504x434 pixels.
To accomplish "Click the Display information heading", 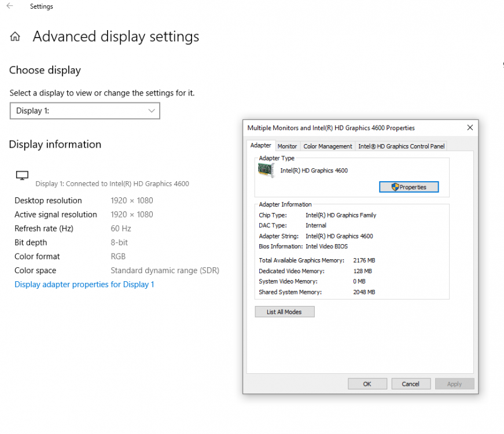I will coord(55,144).
